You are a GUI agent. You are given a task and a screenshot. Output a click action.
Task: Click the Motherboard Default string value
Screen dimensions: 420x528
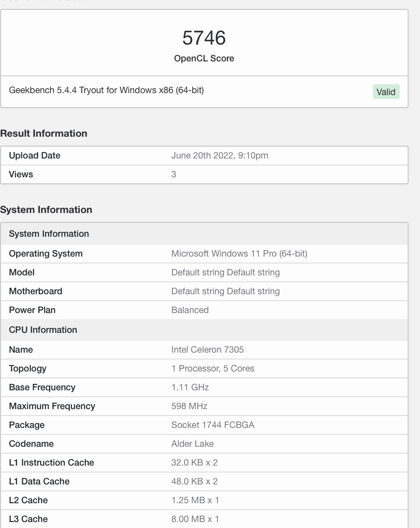(225, 291)
